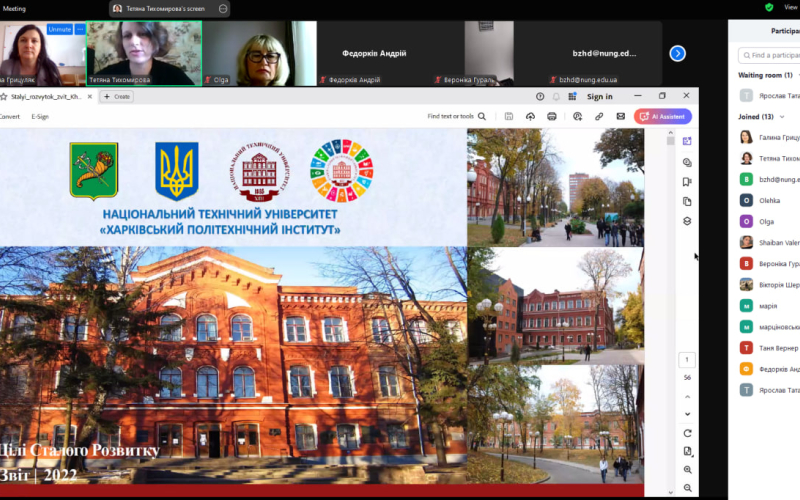Select participant Shaiban Valeriia
The image size is (800, 500).
(x=769, y=242)
